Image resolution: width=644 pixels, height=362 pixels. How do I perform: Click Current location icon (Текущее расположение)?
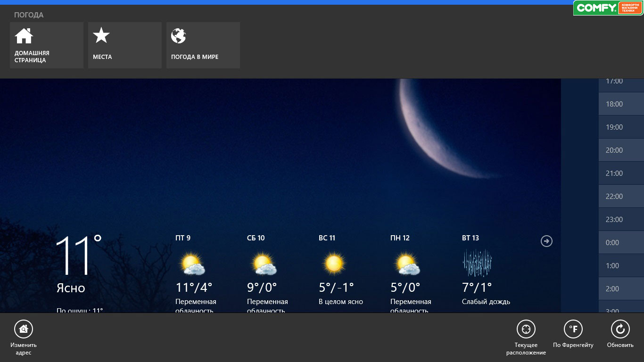pos(526,329)
